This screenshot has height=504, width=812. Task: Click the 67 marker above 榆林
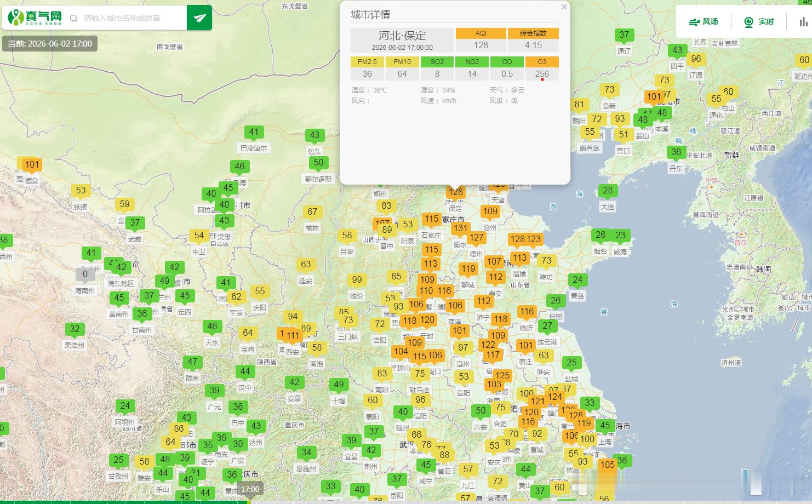(x=312, y=212)
